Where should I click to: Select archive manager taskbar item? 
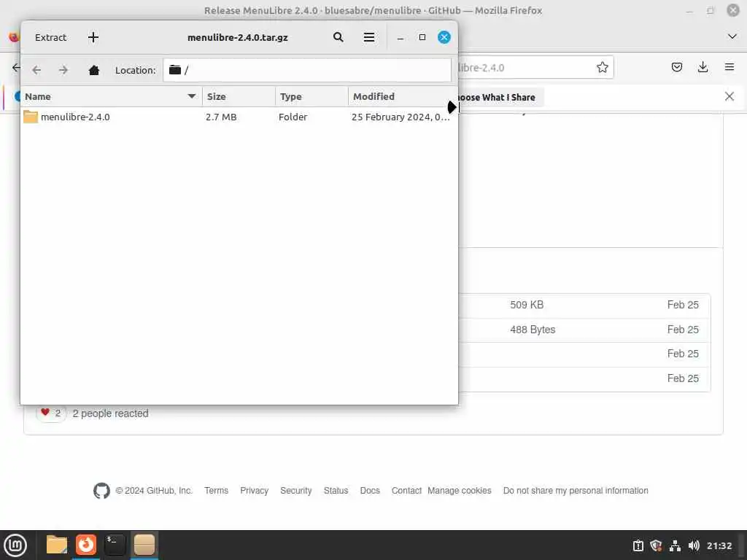coord(144,545)
